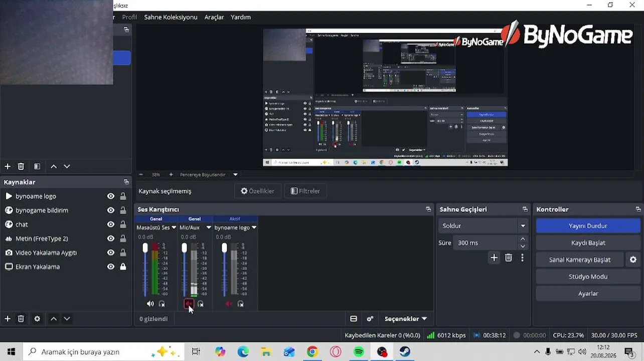
Task: Open the Profil menu
Action: click(129, 17)
